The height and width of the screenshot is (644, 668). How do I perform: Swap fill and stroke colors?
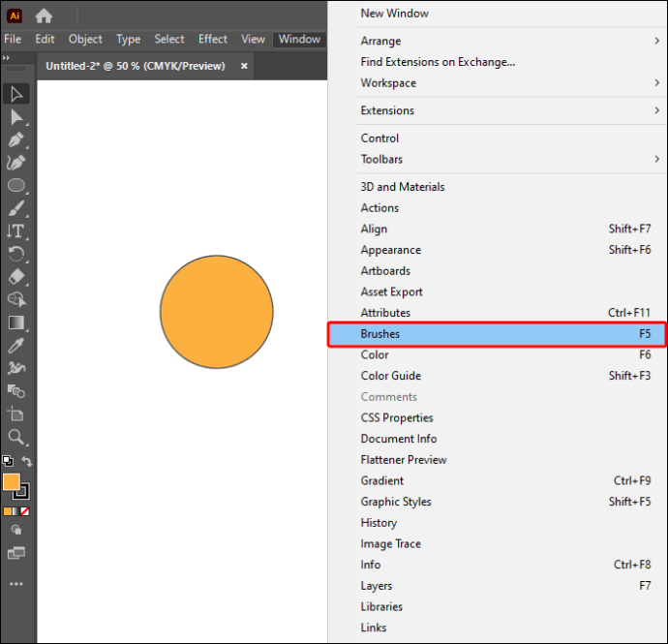point(27,461)
